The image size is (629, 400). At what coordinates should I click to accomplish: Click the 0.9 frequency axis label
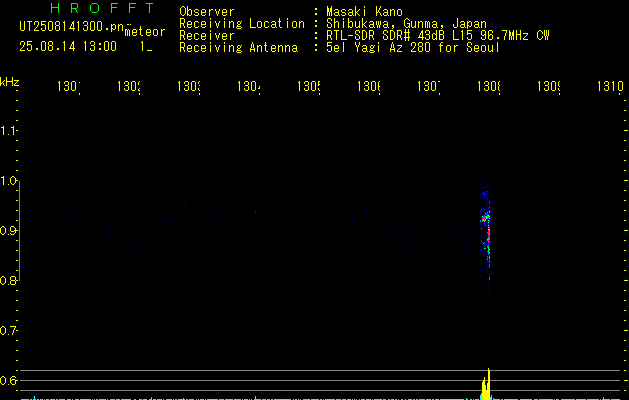click(8, 231)
